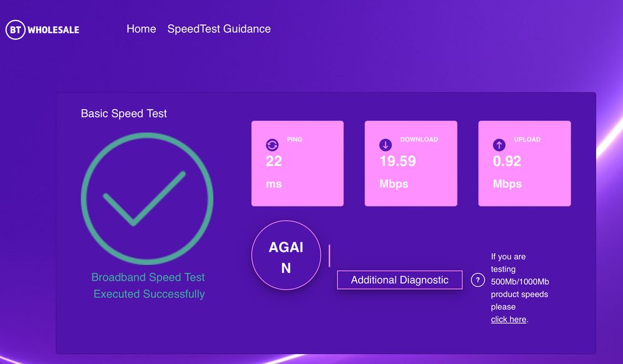This screenshot has width=623, height=364.
Task: Click the Basic Speed Test heading
Action: (124, 113)
